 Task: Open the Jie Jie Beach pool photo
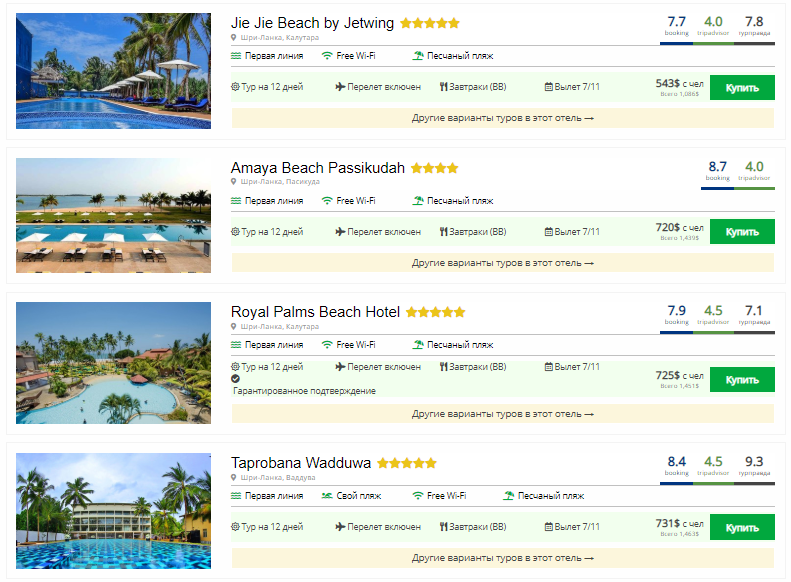pos(114,71)
